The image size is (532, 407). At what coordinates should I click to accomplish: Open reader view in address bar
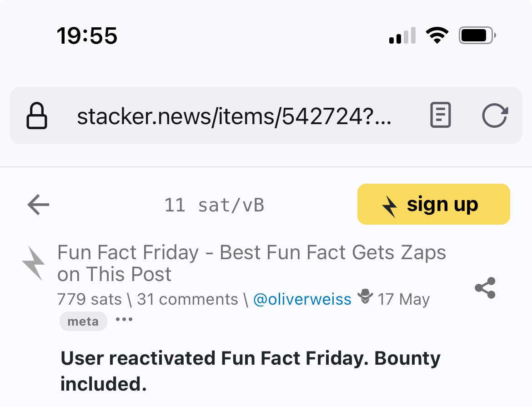(x=440, y=116)
